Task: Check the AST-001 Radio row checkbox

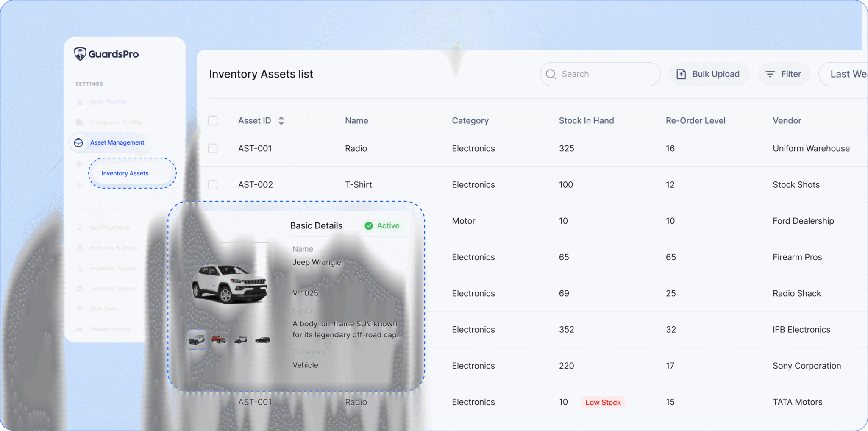Action: [213, 148]
